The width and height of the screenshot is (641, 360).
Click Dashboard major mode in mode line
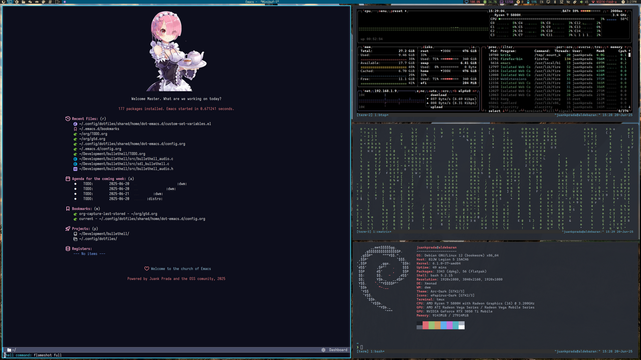(x=338, y=350)
